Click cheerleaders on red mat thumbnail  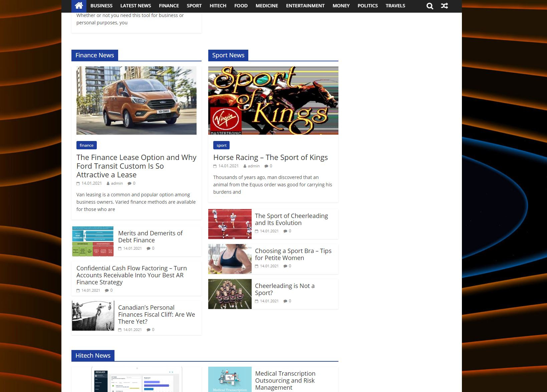230,224
